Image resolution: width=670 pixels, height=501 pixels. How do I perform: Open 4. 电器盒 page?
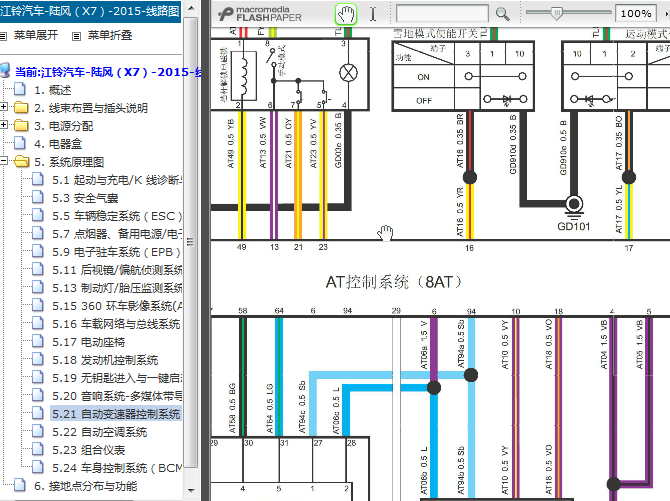pyautogui.click(x=58, y=144)
